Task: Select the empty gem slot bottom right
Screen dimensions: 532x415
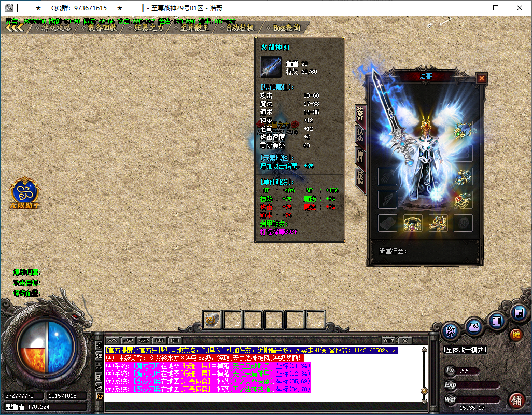Action: coord(463,223)
